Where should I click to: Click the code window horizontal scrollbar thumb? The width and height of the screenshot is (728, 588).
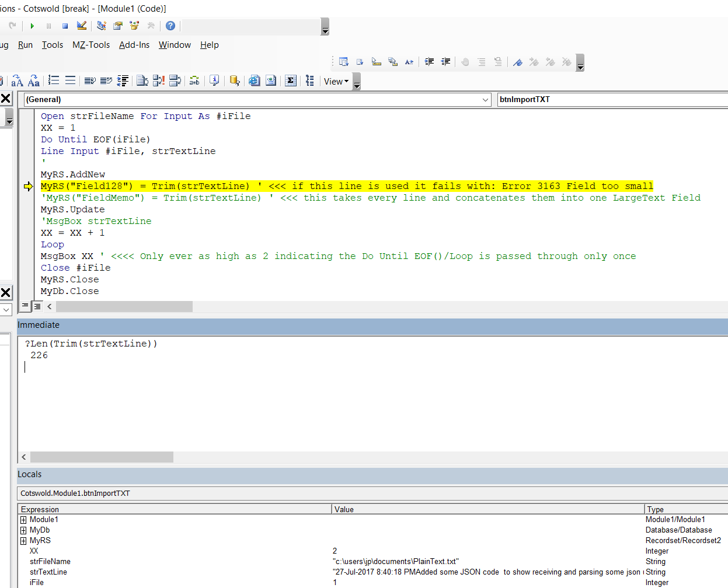(124, 307)
